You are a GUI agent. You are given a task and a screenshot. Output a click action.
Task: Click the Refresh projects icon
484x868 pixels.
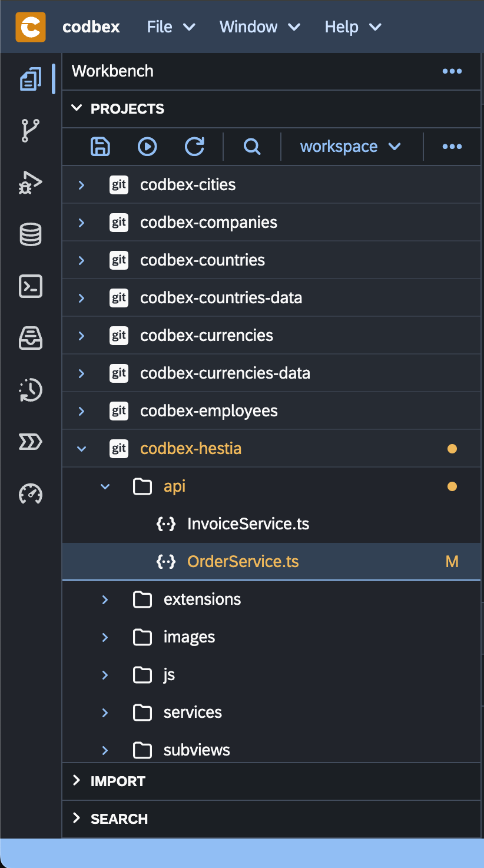coord(194,147)
